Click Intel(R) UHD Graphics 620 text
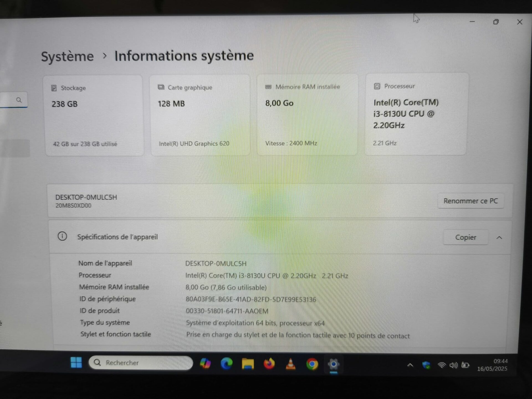Viewport: 532px width, 399px height. pyautogui.click(x=194, y=144)
